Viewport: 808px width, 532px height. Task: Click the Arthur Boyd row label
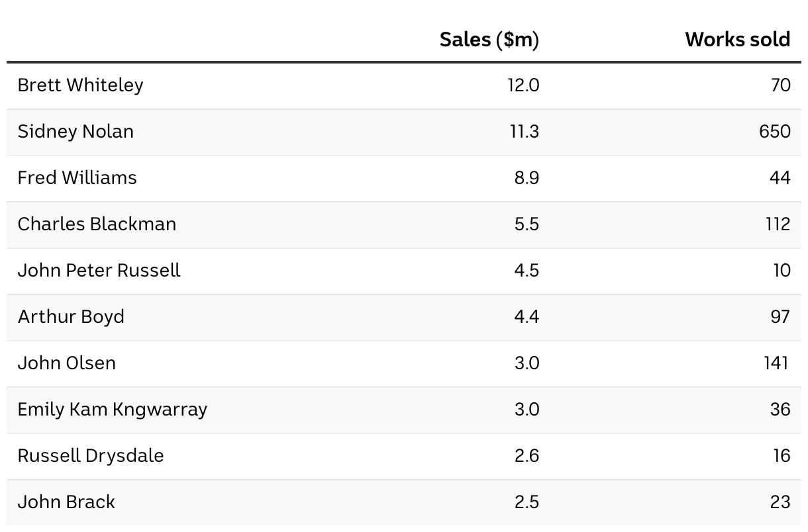[71, 317]
